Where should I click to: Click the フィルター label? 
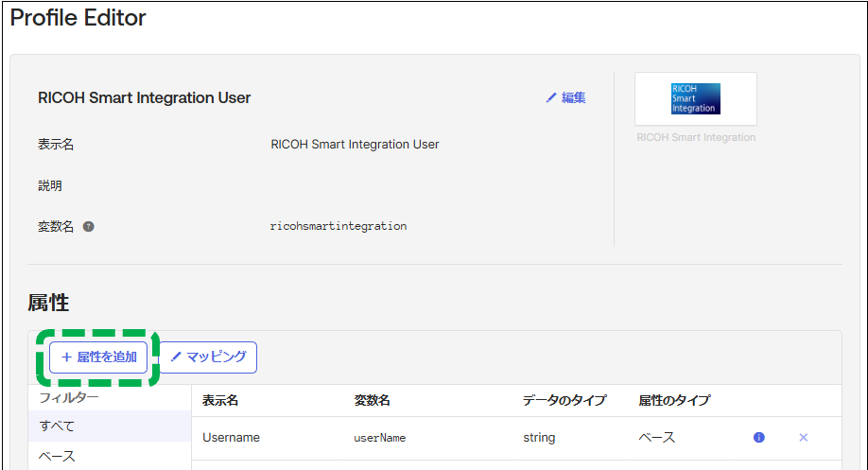click(x=69, y=397)
